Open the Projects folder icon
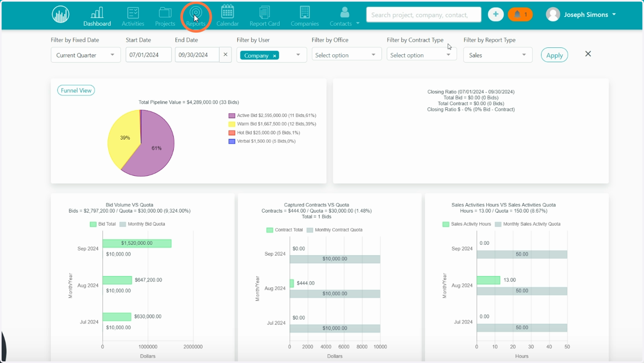 [165, 12]
